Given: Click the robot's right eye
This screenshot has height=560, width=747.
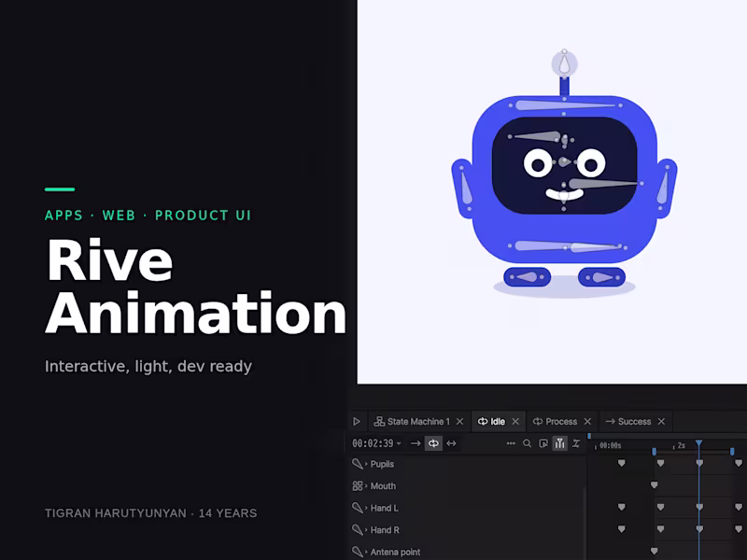Looking at the screenshot, I should pyautogui.click(x=591, y=164).
